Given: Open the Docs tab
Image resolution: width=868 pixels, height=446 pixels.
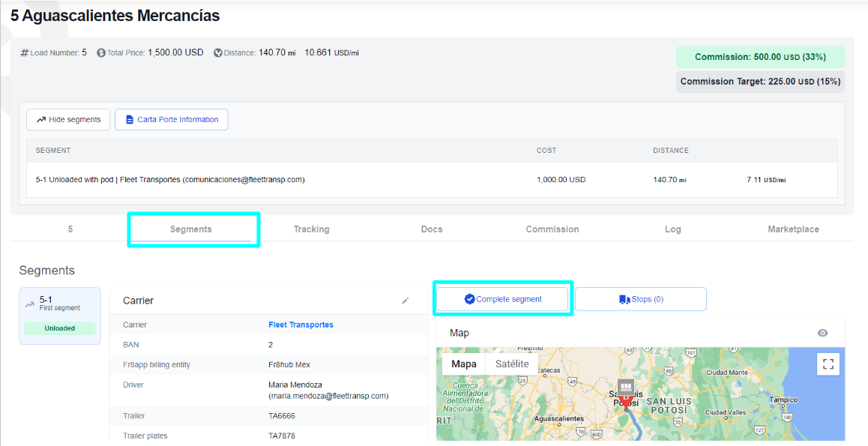Looking at the screenshot, I should [x=432, y=229].
